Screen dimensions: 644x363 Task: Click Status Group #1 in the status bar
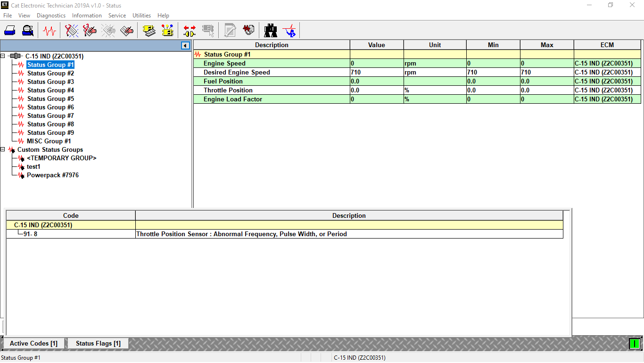[x=21, y=358]
